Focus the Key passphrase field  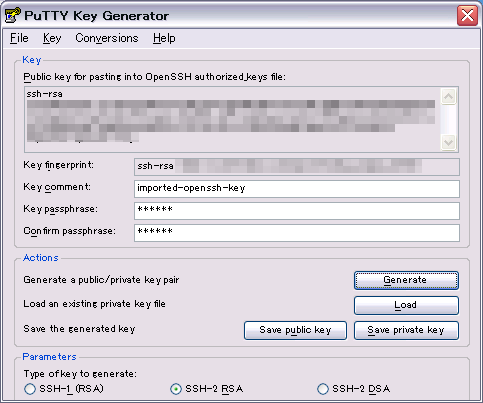[x=297, y=211]
